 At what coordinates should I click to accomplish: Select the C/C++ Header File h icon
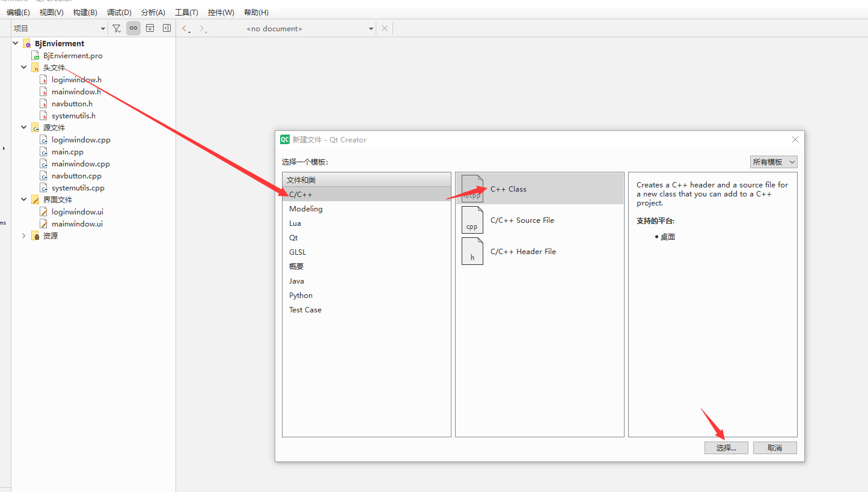point(472,251)
